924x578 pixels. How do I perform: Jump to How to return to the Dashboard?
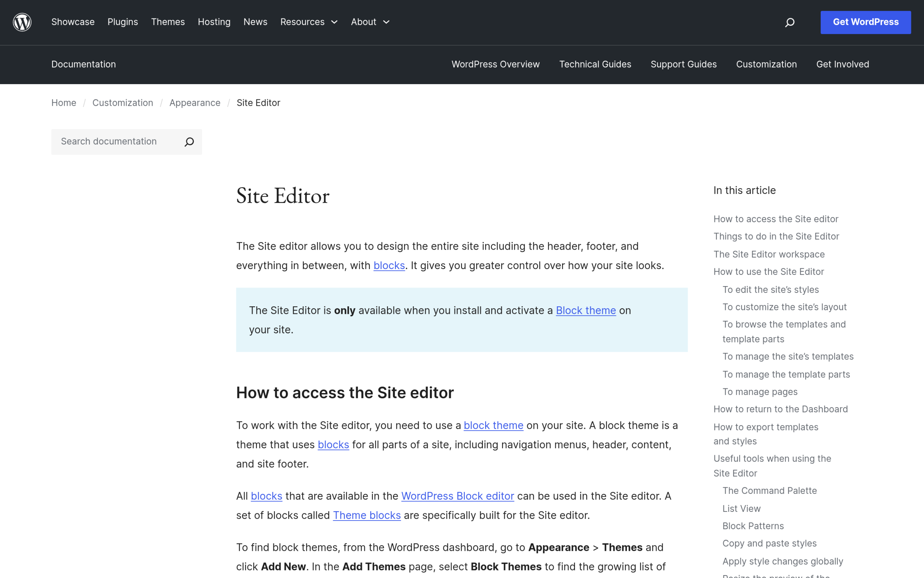pos(780,409)
